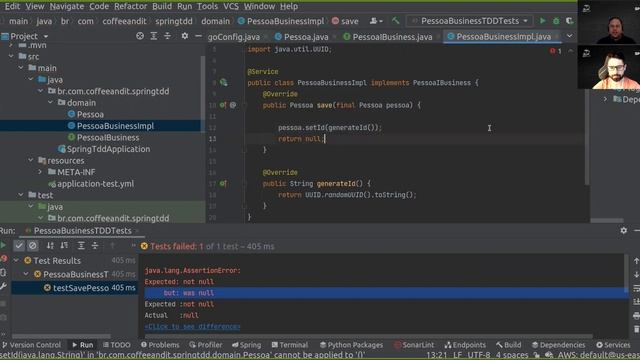Rerun tests in the Run panel

click(x=3, y=245)
